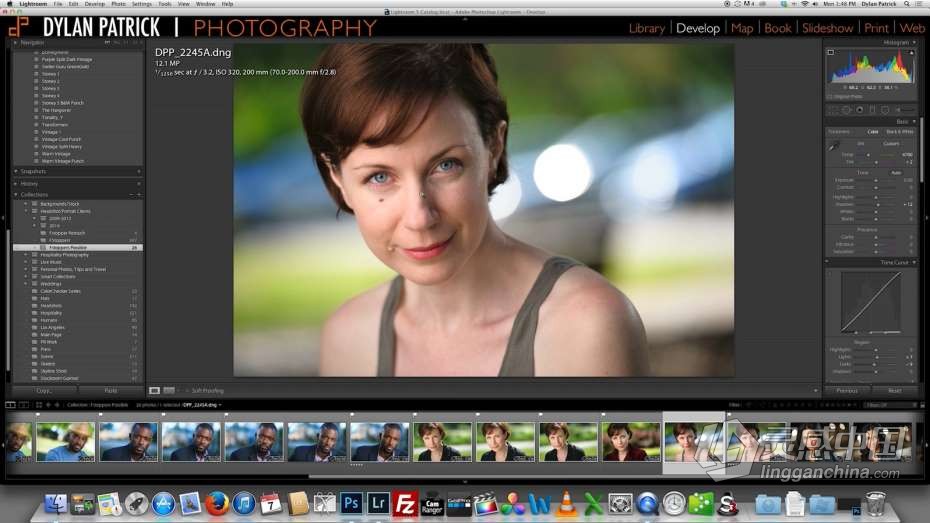Screen dimensions: 930x523
Task: Expand the History panel
Action: click(x=15, y=184)
